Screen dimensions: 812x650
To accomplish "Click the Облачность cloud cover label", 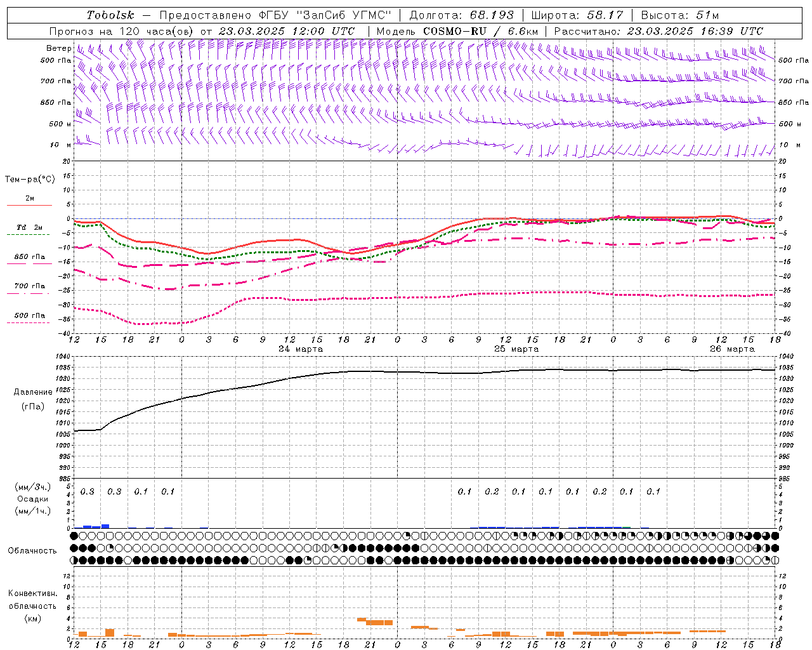I will [x=32, y=550].
